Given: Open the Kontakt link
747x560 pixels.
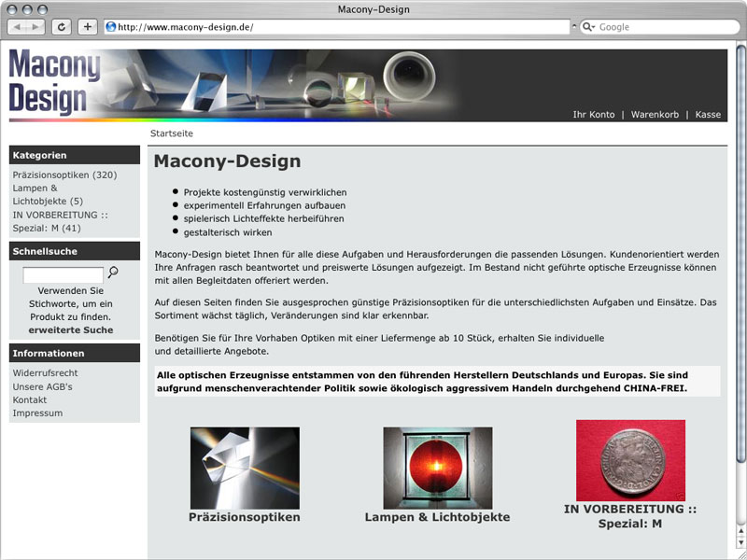Looking at the screenshot, I should tap(30, 400).
